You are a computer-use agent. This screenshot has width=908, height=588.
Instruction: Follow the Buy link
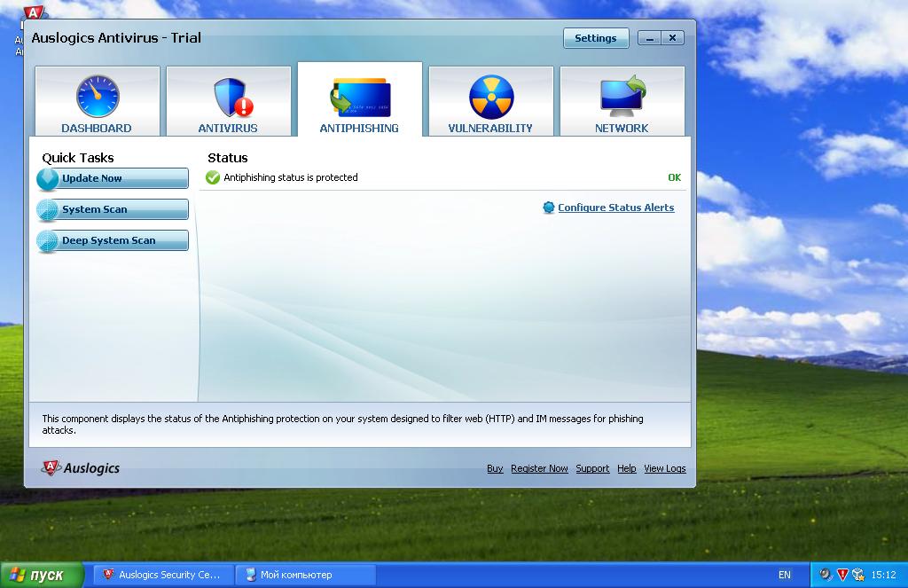pyautogui.click(x=495, y=468)
